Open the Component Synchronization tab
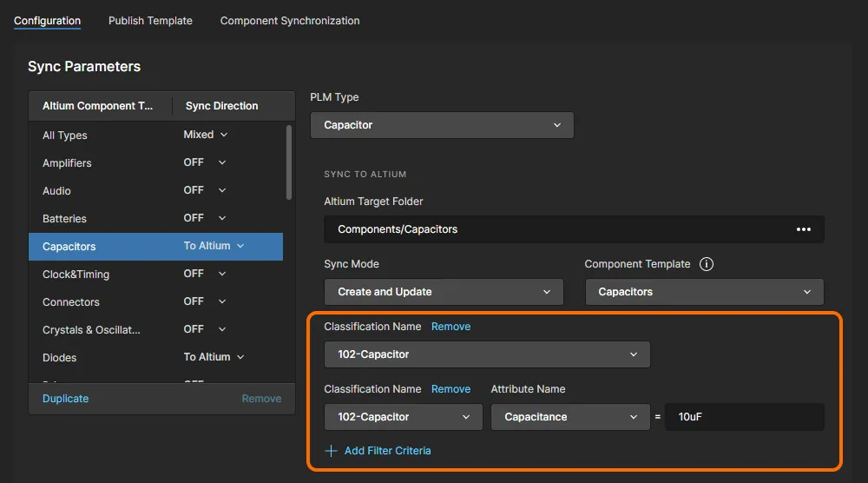Image resolution: width=868 pixels, height=483 pixels. [289, 21]
